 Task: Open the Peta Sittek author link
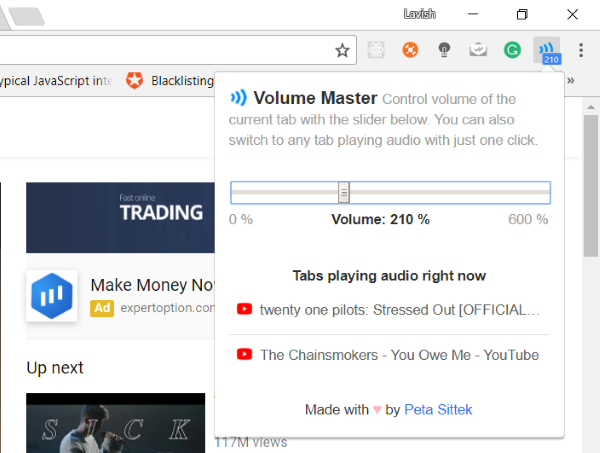(x=438, y=410)
